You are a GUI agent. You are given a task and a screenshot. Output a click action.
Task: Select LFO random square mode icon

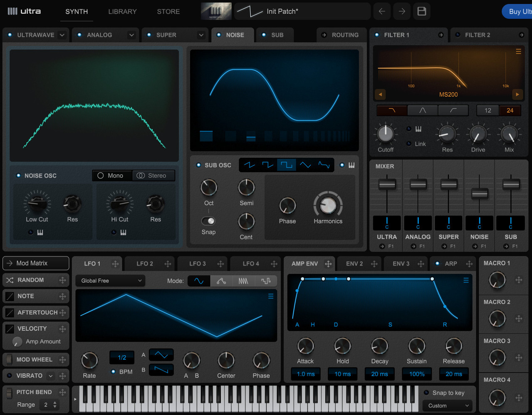pos(266,281)
